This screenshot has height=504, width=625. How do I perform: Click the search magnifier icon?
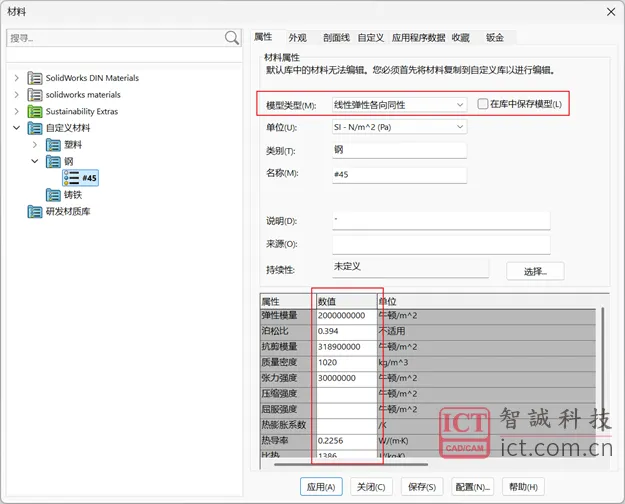coord(232,38)
